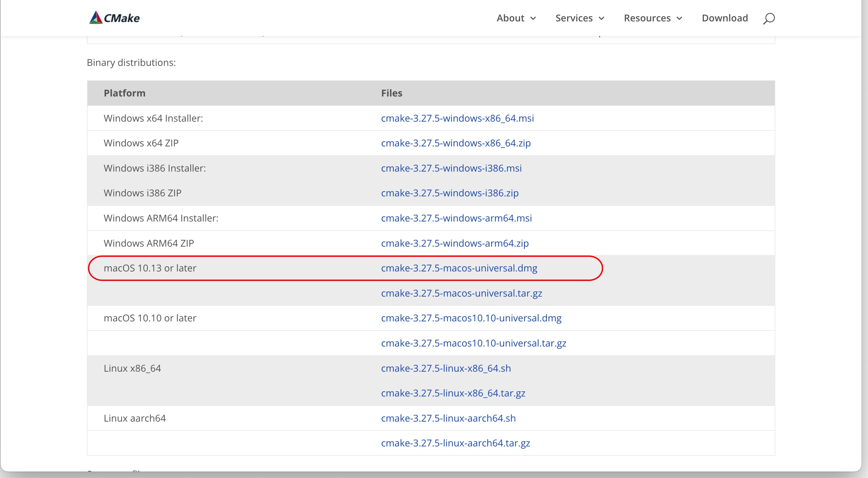Download cmake-3.27.5-macos-universal.tar.gz
The height and width of the screenshot is (478, 868).
click(x=461, y=293)
